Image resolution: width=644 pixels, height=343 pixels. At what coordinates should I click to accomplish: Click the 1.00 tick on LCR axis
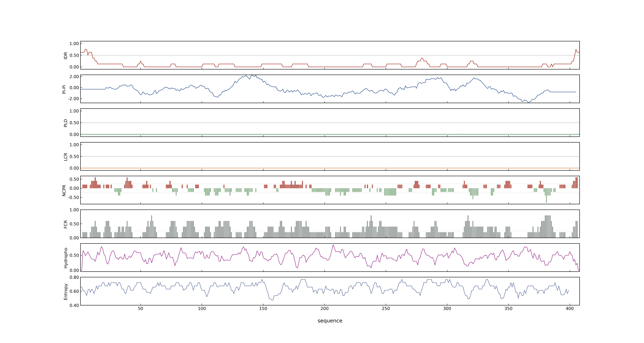click(x=74, y=145)
